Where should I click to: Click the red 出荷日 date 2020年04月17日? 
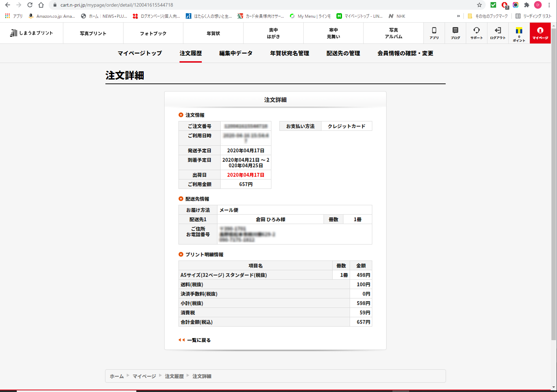(x=246, y=175)
